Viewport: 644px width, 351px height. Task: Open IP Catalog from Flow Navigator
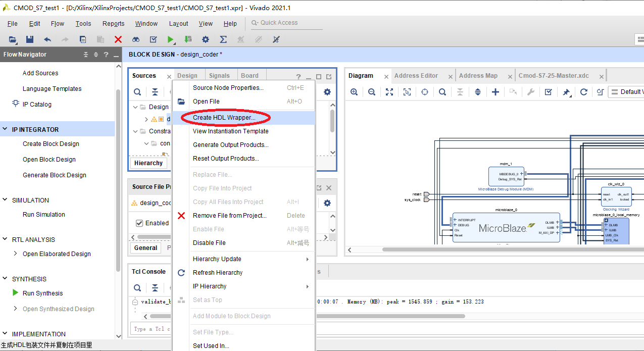(37, 105)
